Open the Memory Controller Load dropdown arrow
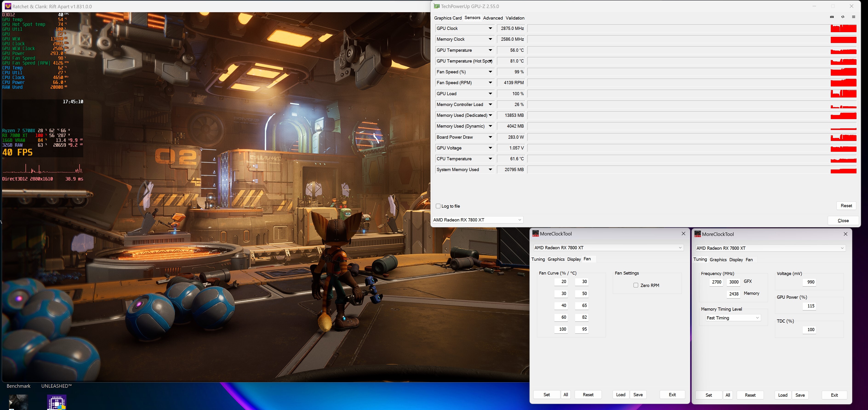Image resolution: width=868 pixels, height=410 pixels. click(x=490, y=105)
